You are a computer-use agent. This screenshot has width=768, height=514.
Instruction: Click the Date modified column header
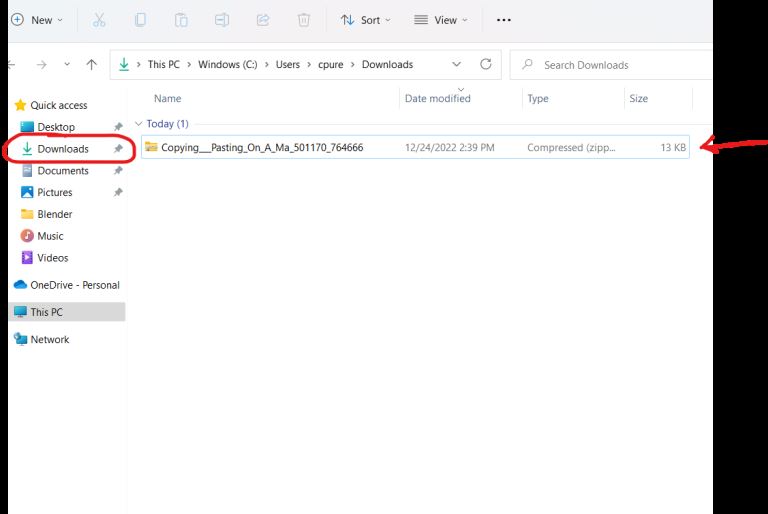tap(437, 98)
